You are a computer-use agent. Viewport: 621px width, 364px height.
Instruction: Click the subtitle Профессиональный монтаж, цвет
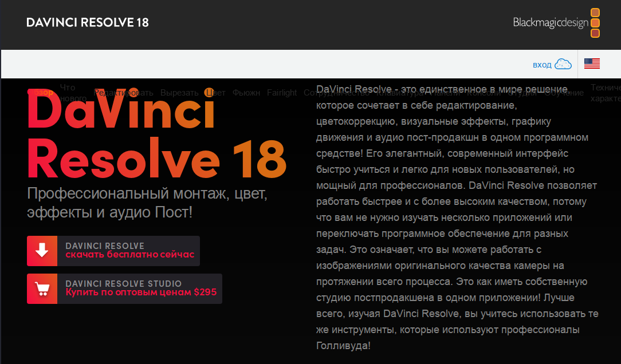point(147,193)
